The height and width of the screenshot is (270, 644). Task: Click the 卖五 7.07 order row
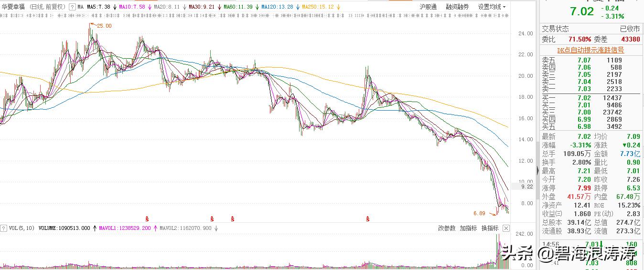(x=590, y=60)
